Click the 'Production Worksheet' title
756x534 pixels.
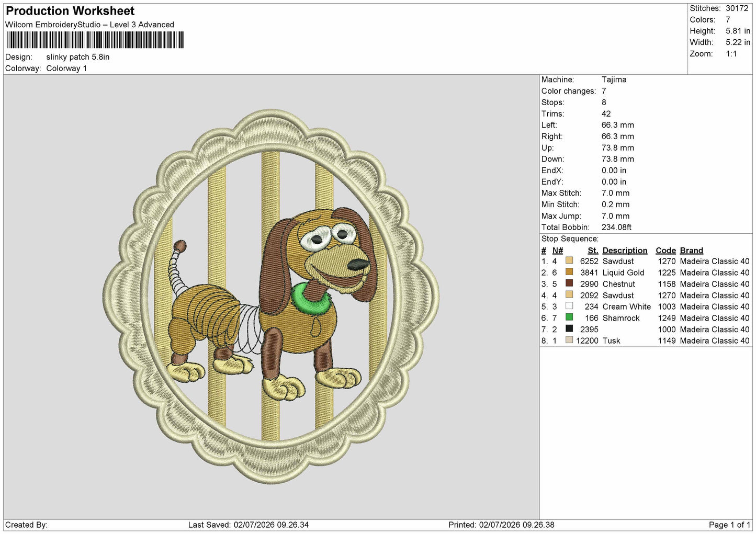pos(70,11)
